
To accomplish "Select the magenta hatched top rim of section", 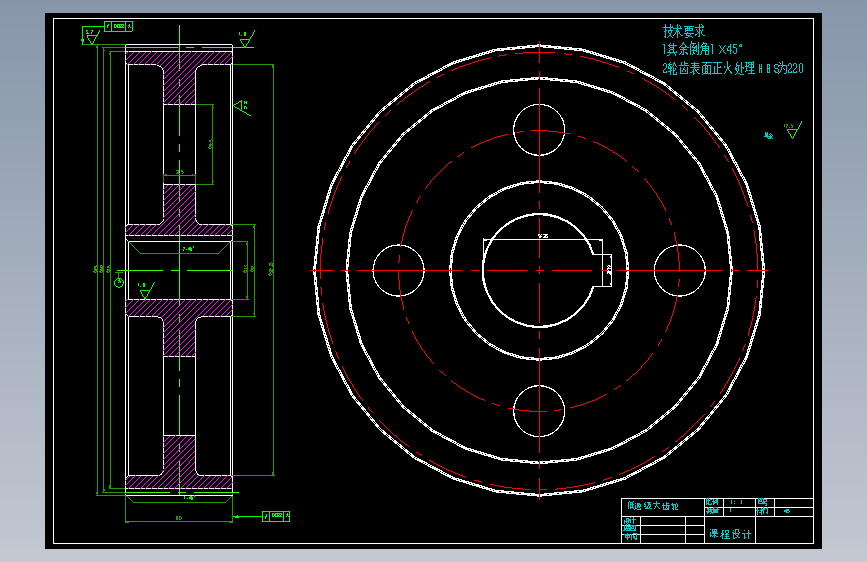I will click(179, 58).
